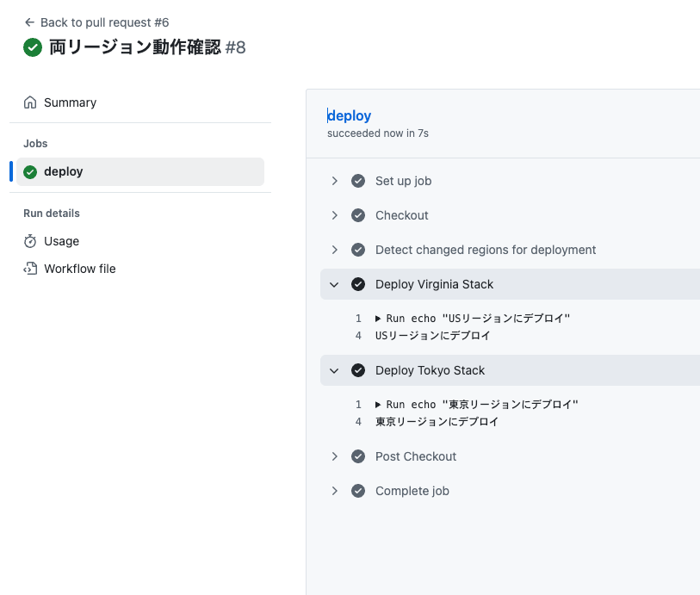Open the Workflow file link
Screen dimensions: 700x595
coord(79,269)
